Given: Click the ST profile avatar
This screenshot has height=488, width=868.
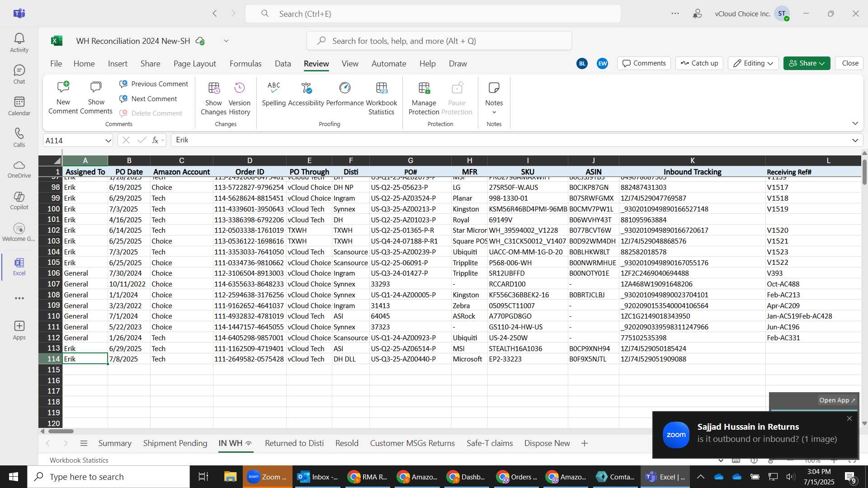Looking at the screenshot, I should 782,14.
